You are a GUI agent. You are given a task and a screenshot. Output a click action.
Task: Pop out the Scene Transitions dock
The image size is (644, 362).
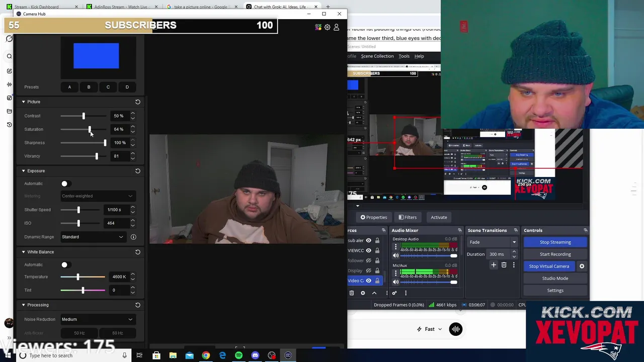coord(515,230)
